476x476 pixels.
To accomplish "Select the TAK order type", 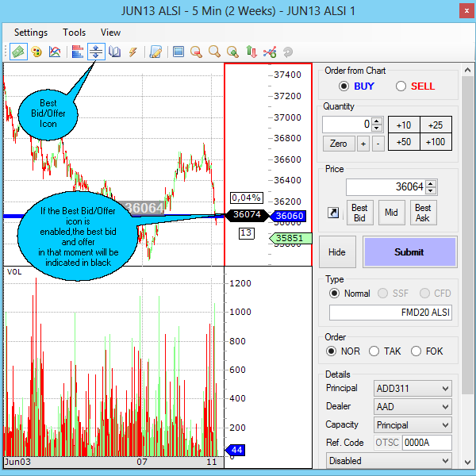I will pyautogui.click(x=375, y=351).
